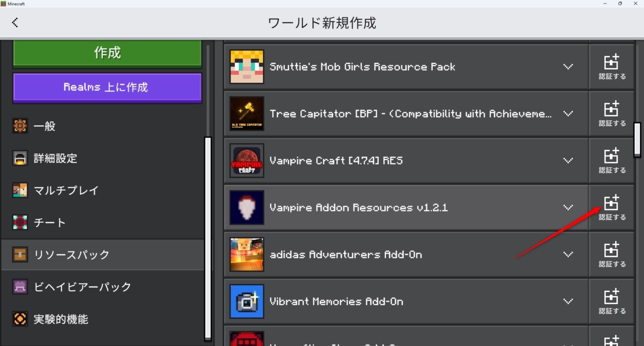Image resolution: width=644 pixels, height=346 pixels.
Task: Click the Minecraft icon in title bar
Action: (x=4, y=4)
